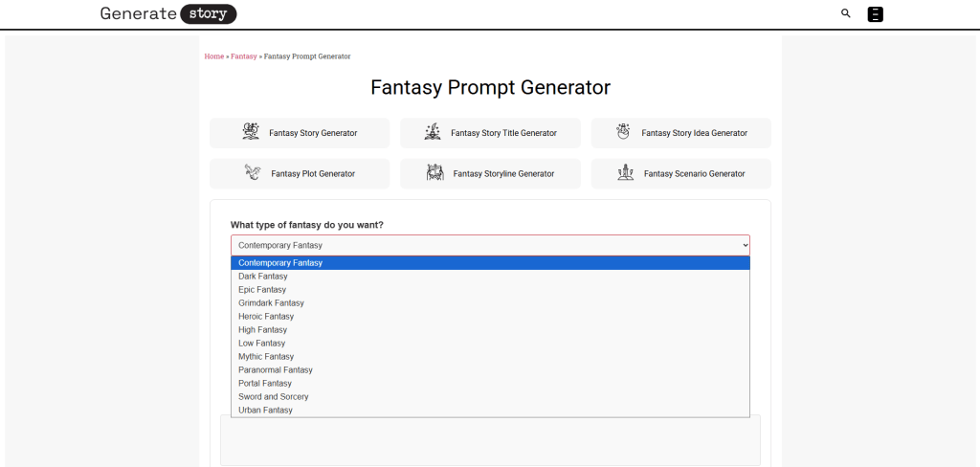Image resolution: width=980 pixels, height=467 pixels.
Task: Choose Grimdark Fantasy from the list
Action: click(491, 303)
